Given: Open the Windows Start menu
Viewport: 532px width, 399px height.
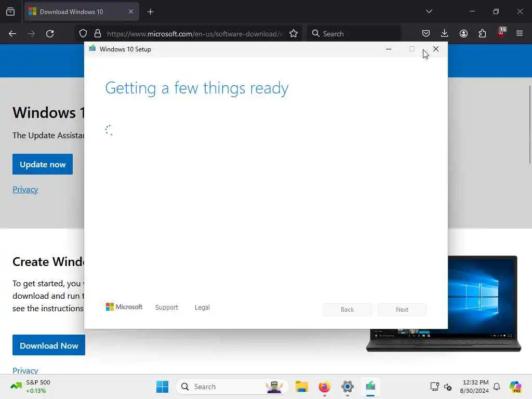Looking at the screenshot, I should tap(162, 387).
